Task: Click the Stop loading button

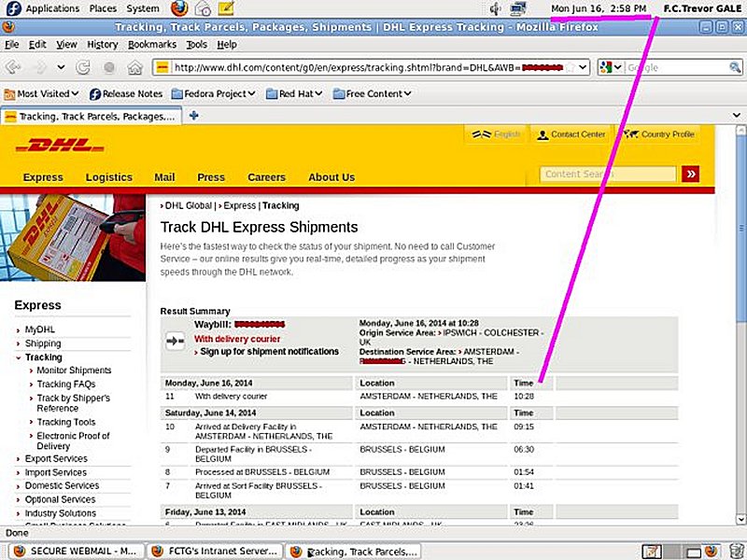Action: [x=109, y=67]
